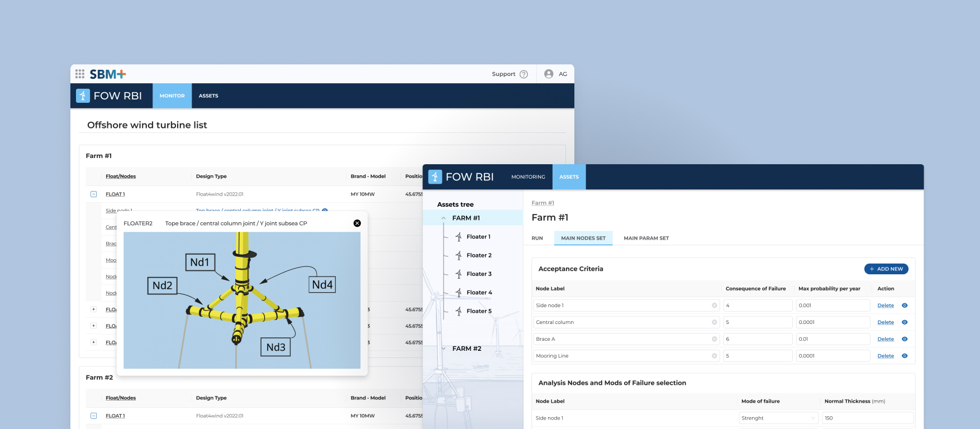980x429 pixels.
Task: Collapse FARM #1 in Assets tree
Action: [x=444, y=218]
